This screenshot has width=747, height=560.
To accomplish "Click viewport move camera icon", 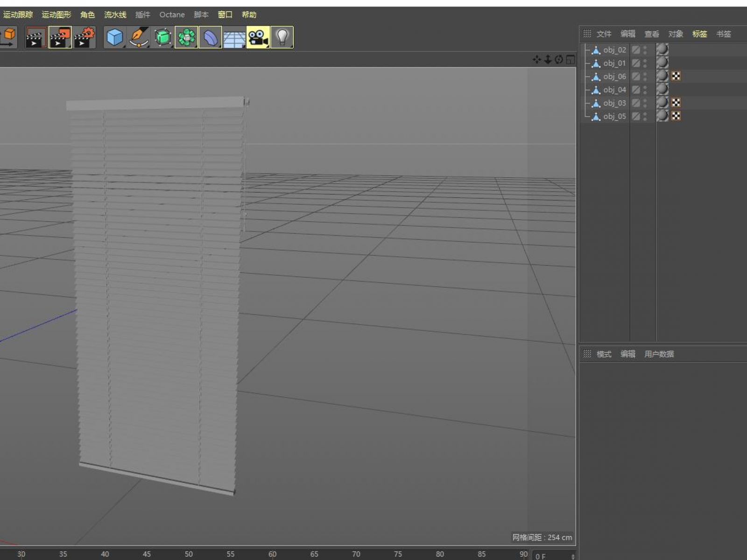I will tap(536, 60).
